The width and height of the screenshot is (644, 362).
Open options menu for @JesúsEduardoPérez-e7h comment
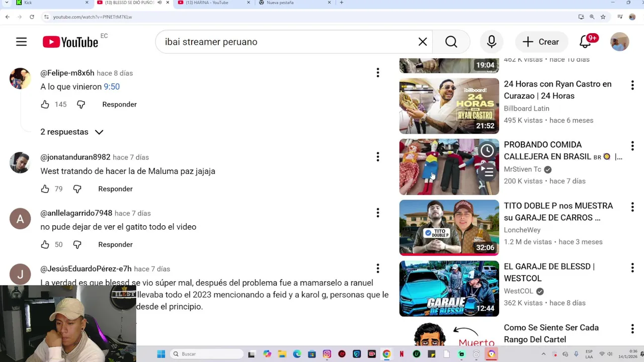coord(378,268)
